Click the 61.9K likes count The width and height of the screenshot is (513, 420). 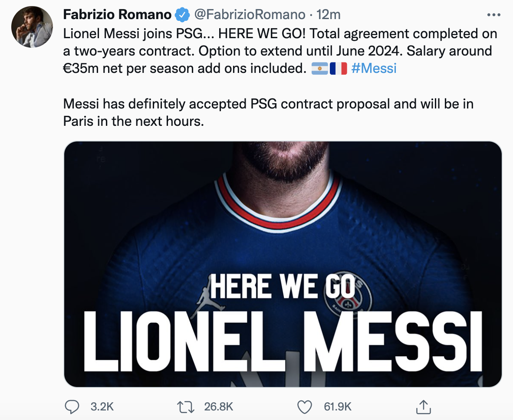click(337, 407)
